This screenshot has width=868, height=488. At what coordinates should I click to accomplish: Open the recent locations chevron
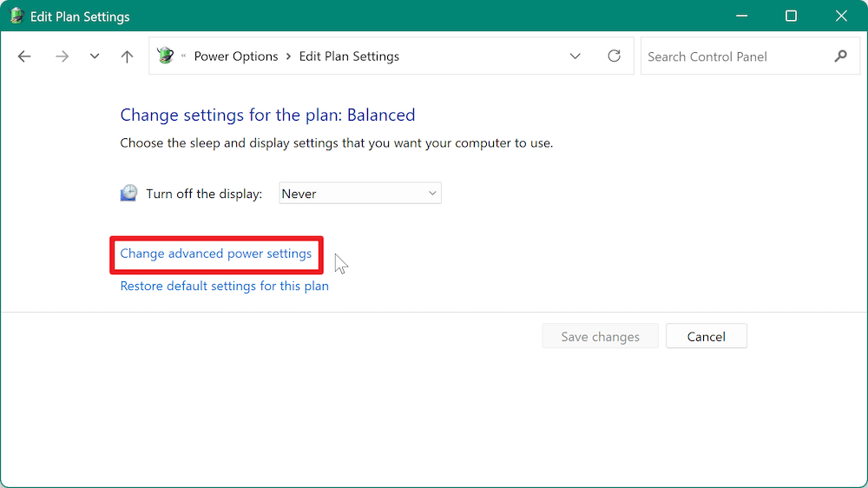(x=95, y=56)
